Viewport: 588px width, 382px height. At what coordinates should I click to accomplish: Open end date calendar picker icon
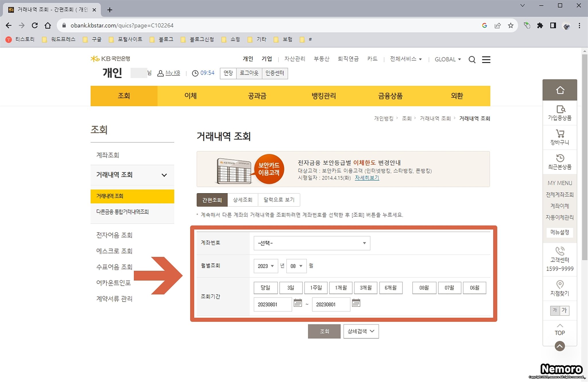(x=356, y=303)
